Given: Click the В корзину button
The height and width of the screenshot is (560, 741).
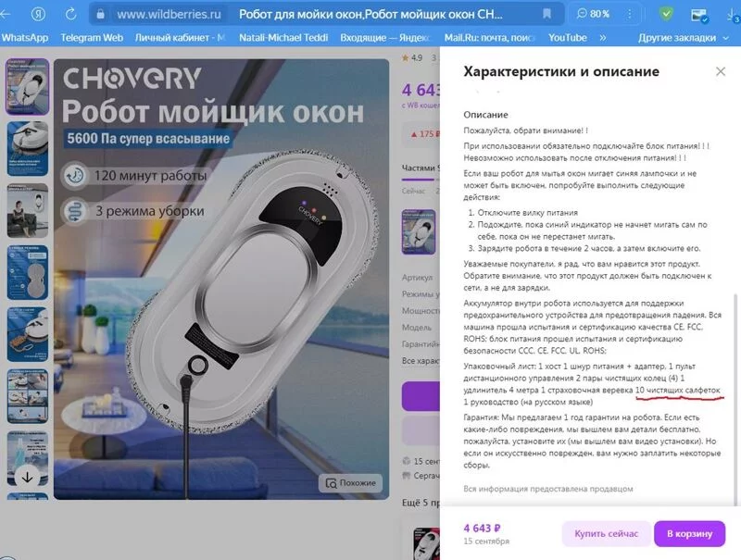Looking at the screenshot, I should pyautogui.click(x=689, y=533).
